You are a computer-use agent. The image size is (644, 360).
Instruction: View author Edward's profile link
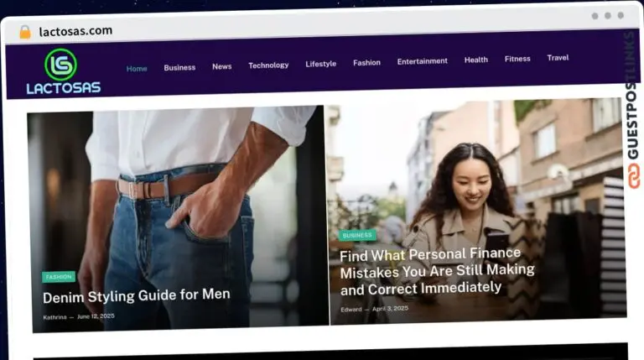pyautogui.click(x=351, y=310)
